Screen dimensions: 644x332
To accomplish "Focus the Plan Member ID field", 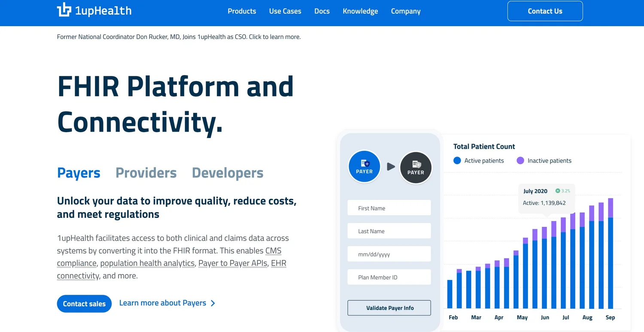I will pos(389,278).
